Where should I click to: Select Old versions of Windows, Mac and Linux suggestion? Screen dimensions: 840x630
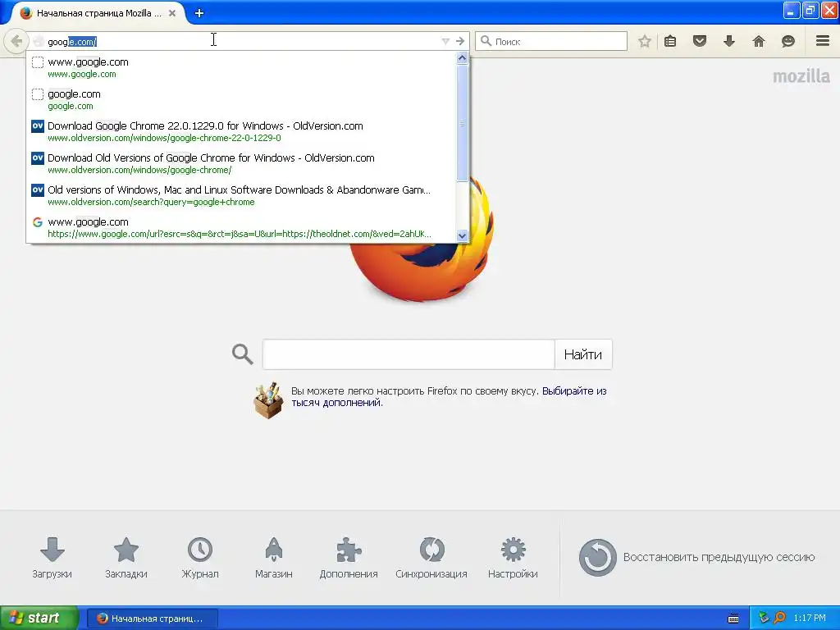pos(241,195)
